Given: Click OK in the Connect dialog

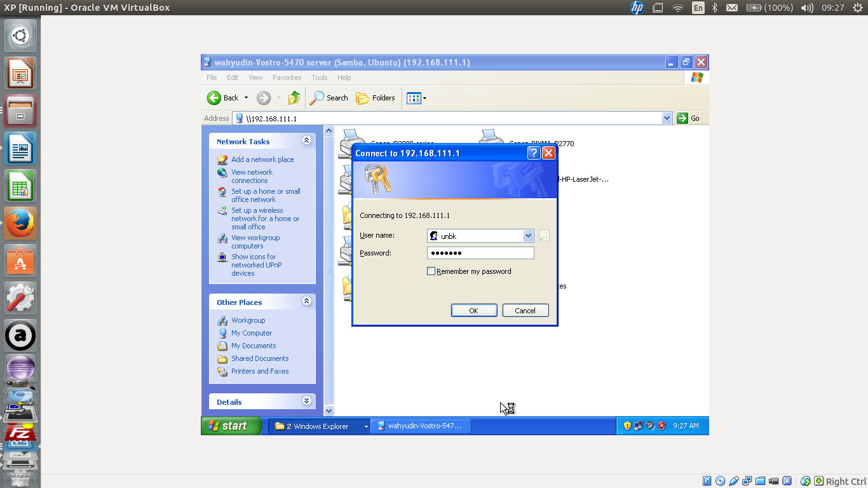Looking at the screenshot, I should [474, 311].
